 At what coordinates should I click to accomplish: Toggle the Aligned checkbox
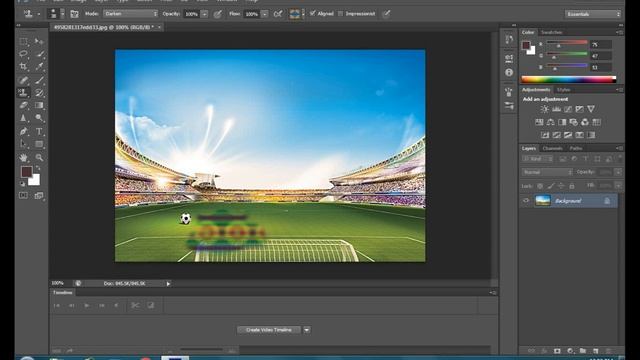click(x=313, y=13)
